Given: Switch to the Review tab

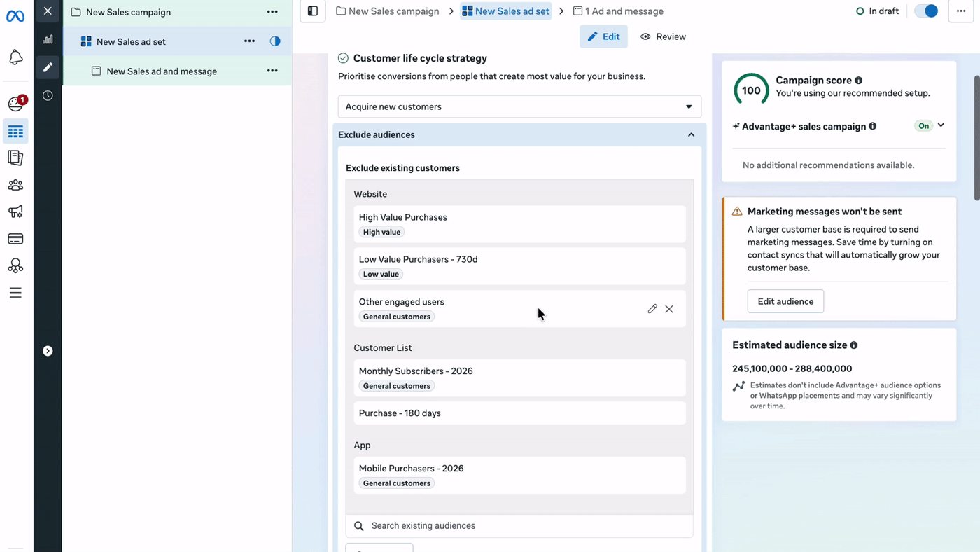Looking at the screenshot, I should [663, 36].
